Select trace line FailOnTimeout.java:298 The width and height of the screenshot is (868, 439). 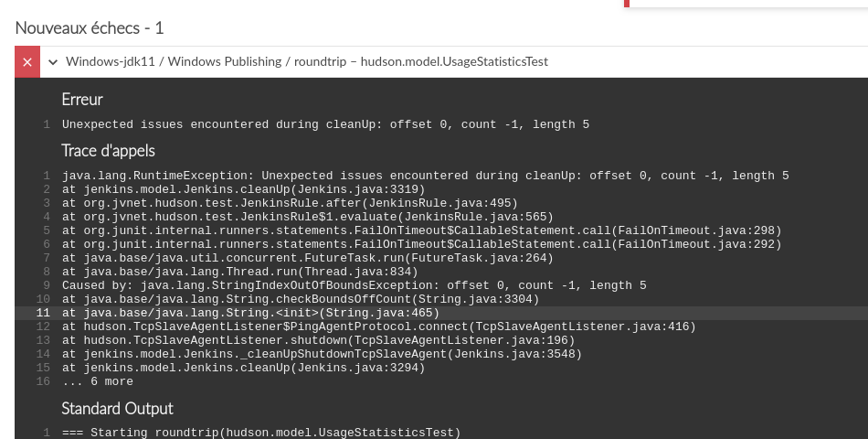click(x=422, y=230)
